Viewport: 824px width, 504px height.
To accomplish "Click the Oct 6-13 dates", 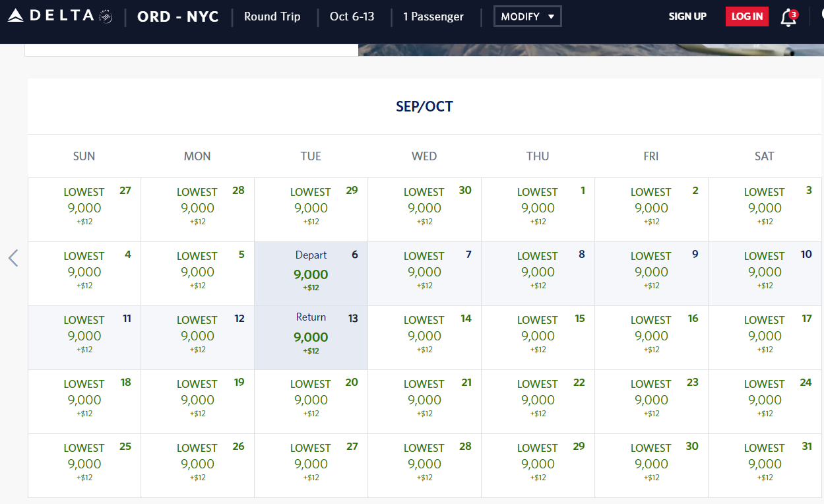I will [x=352, y=16].
